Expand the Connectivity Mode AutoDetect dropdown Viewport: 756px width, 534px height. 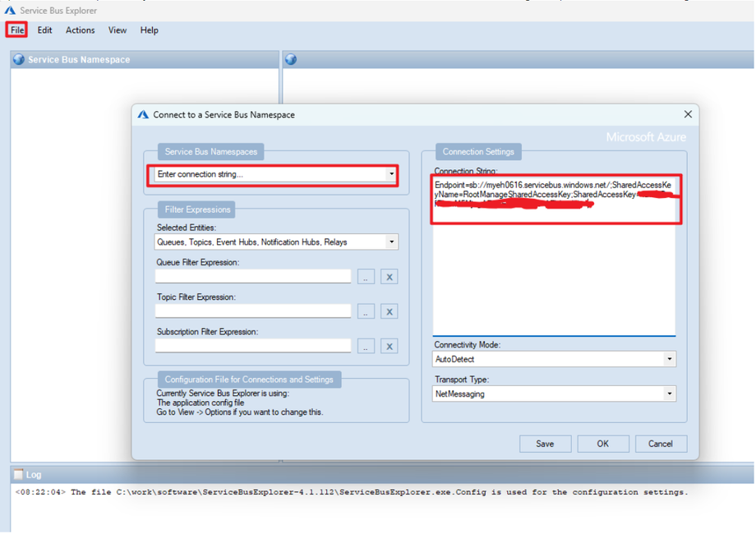(669, 359)
